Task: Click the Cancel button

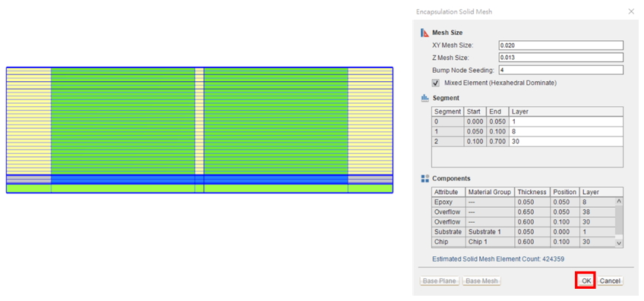Action: (x=610, y=281)
